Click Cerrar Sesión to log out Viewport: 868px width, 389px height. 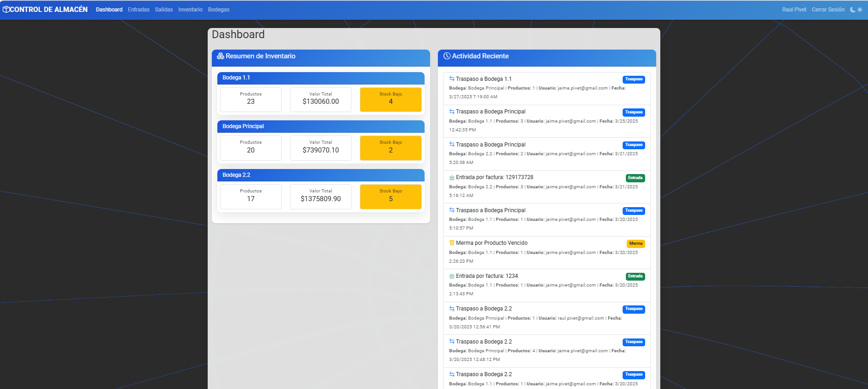(828, 10)
